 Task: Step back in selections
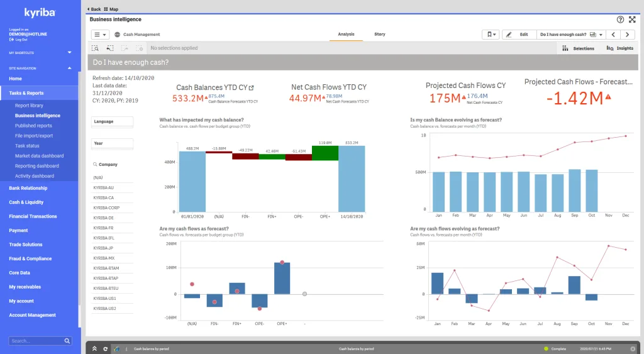pyautogui.click(x=110, y=48)
